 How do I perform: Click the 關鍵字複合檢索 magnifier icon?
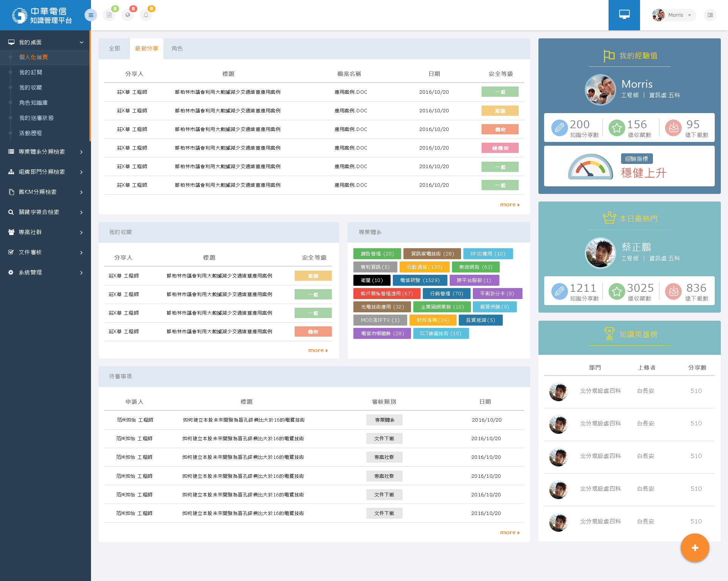point(11,212)
